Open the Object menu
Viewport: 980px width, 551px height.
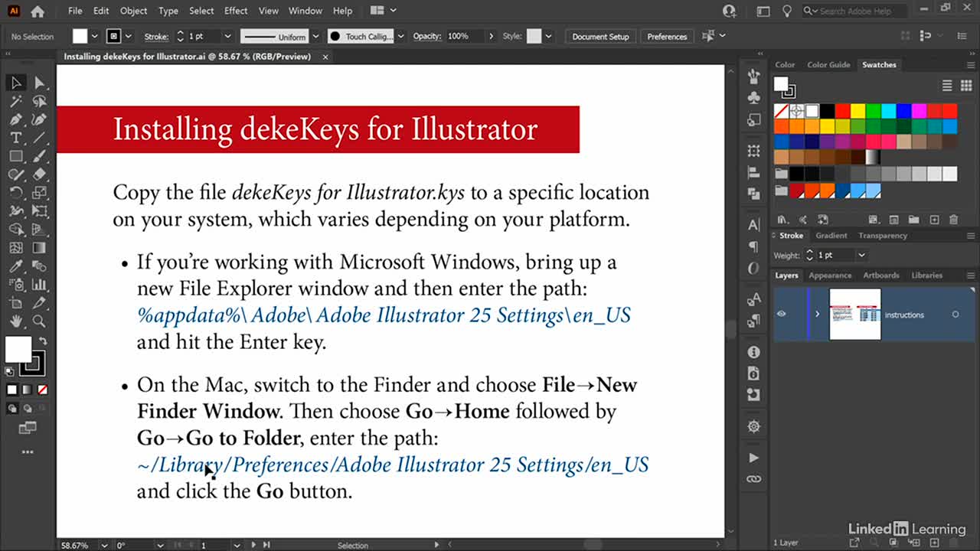pos(133,11)
